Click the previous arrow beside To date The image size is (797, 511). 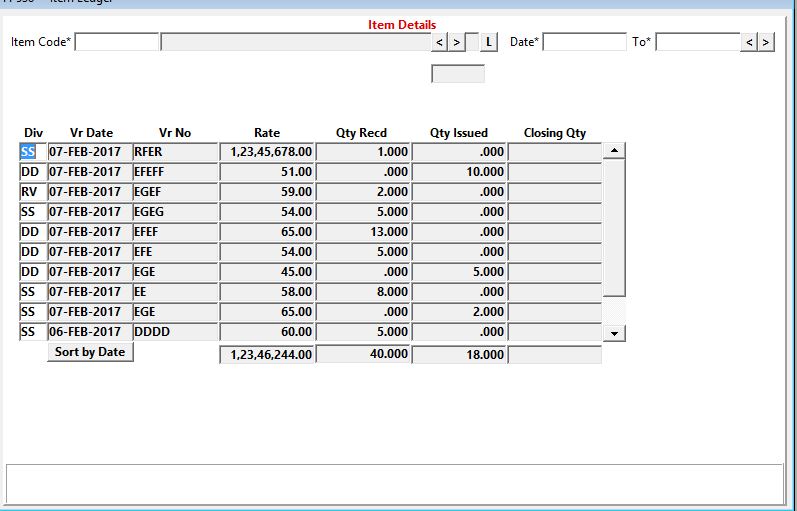(749, 42)
